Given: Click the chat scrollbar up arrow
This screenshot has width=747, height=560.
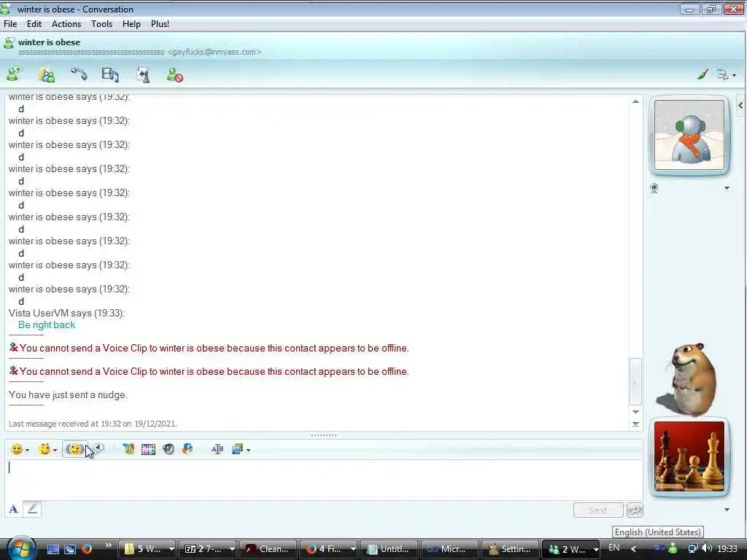Looking at the screenshot, I should click(x=635, y=101).
